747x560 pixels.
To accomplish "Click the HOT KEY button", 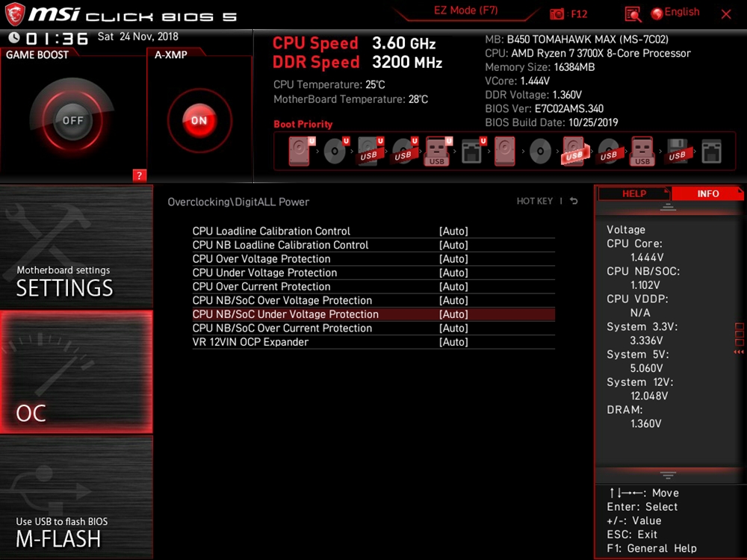I will tap(535, 201).
